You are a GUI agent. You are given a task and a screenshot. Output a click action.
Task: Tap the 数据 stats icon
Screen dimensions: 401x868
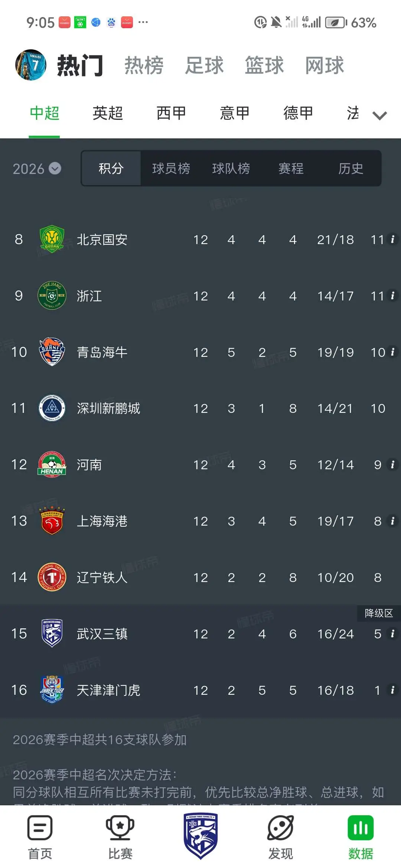point(361,827)
